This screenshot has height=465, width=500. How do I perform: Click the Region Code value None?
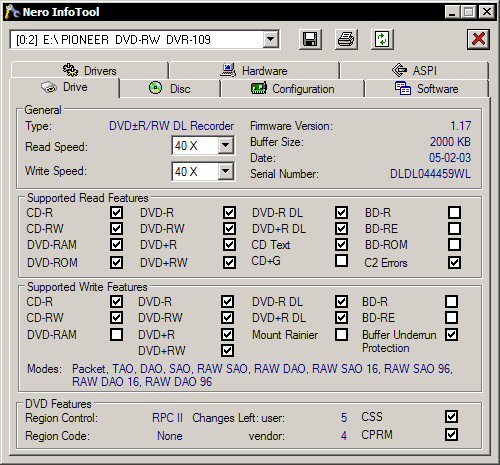[x=170, y=436]
